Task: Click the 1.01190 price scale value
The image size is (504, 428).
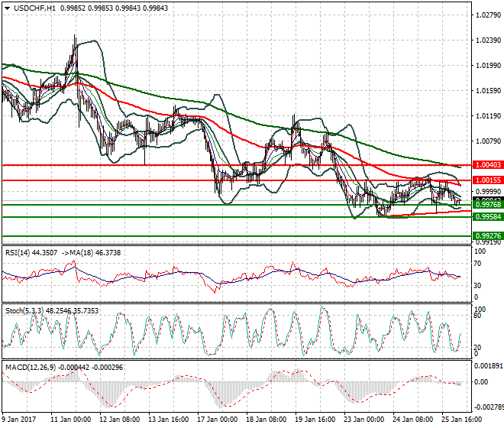Action: [488, 116]
